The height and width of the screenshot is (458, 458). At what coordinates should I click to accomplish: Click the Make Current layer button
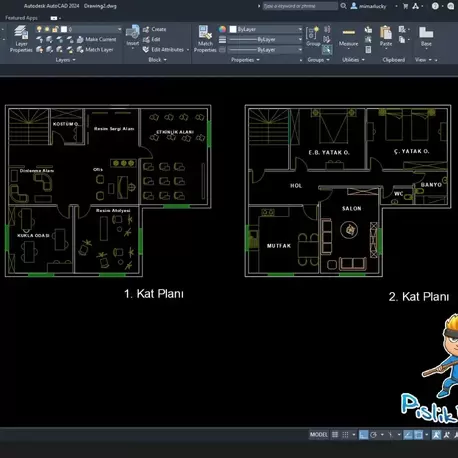pyautogui.click(x=97, y=39)
